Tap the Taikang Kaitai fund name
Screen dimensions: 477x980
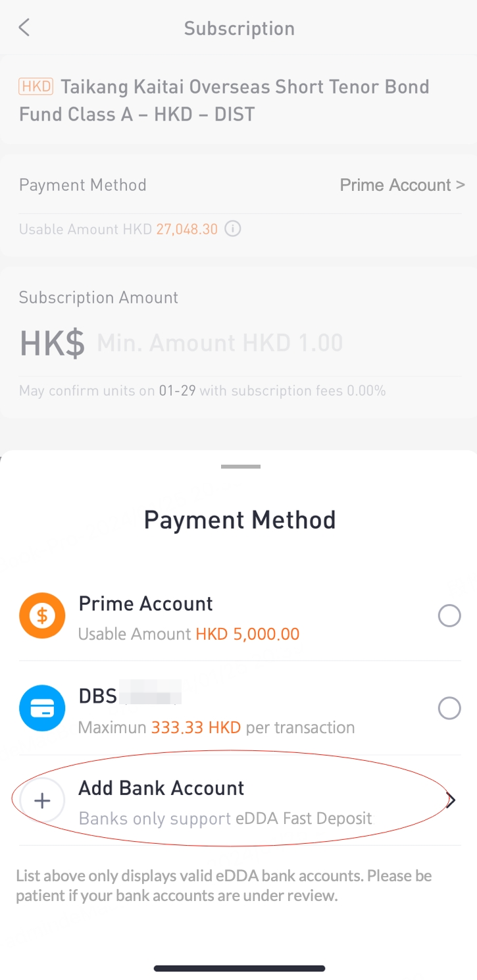click(x=224, y=100)
